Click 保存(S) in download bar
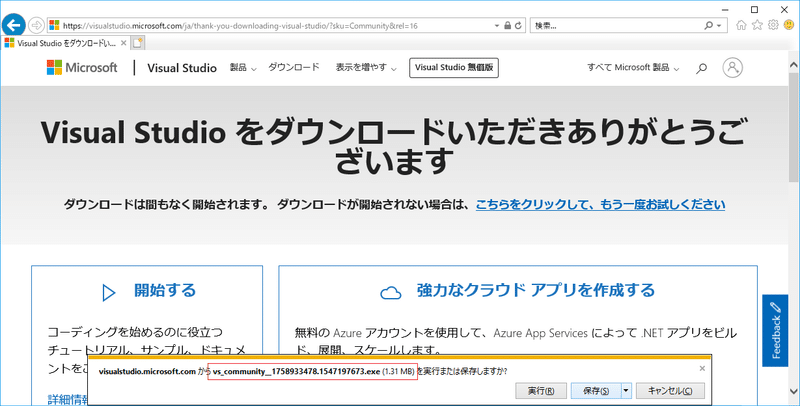 596,391
